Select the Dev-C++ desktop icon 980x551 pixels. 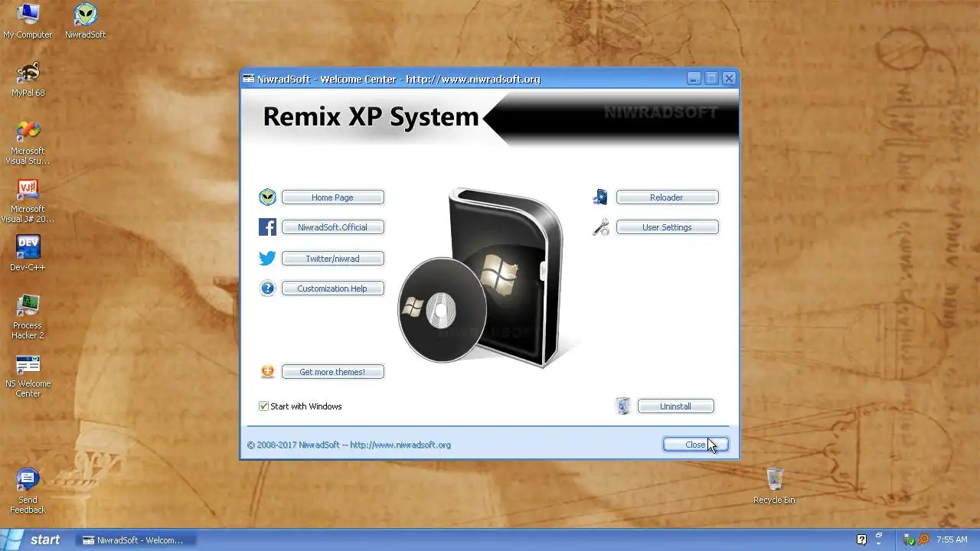28,253
